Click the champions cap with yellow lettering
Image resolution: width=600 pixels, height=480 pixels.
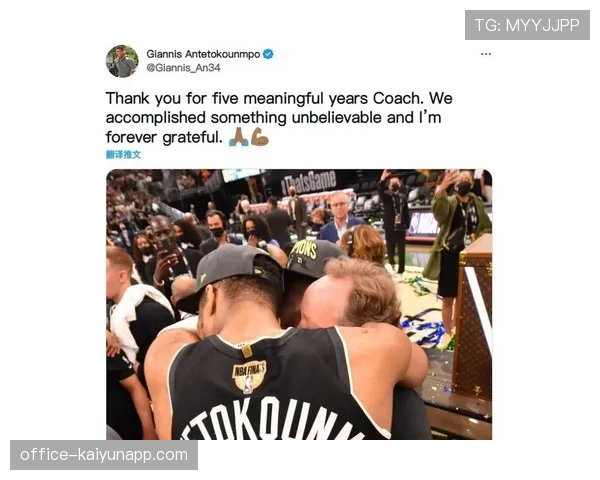click(313, 258)
